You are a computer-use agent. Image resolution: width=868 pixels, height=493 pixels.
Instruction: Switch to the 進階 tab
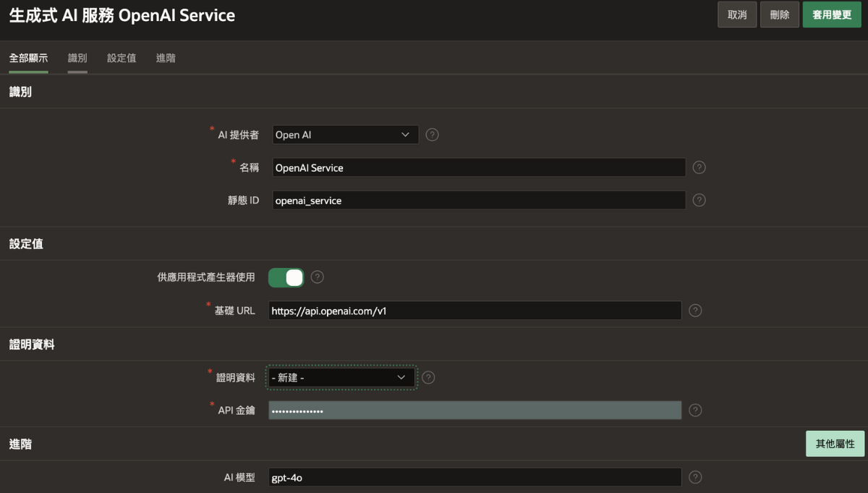coord(166,58)
